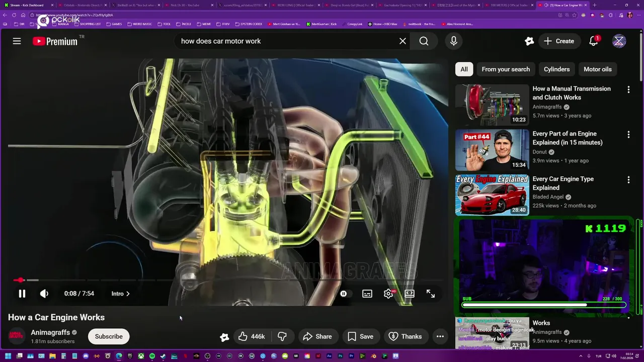Screen dimensions: 644x362
Task: Like the video with 446k likes
Action: click(x=252, y=336)
